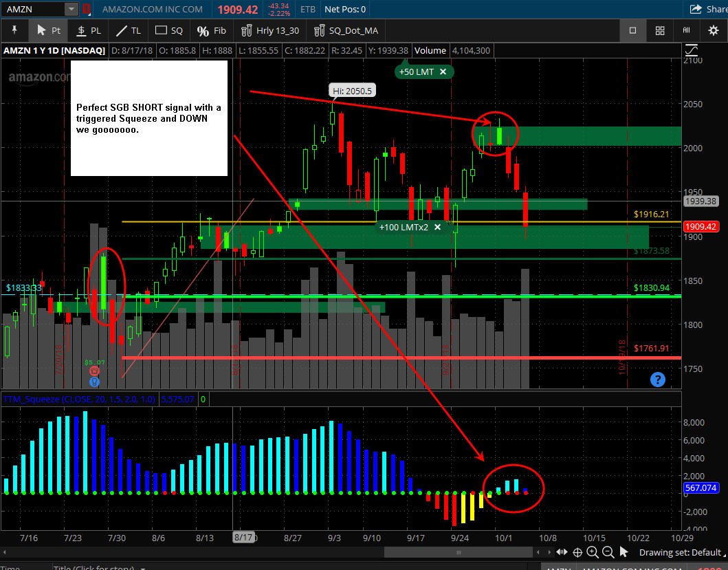Select the Price Level (PL) tool
Screen dimensions: 728x570
pos(89,31)
